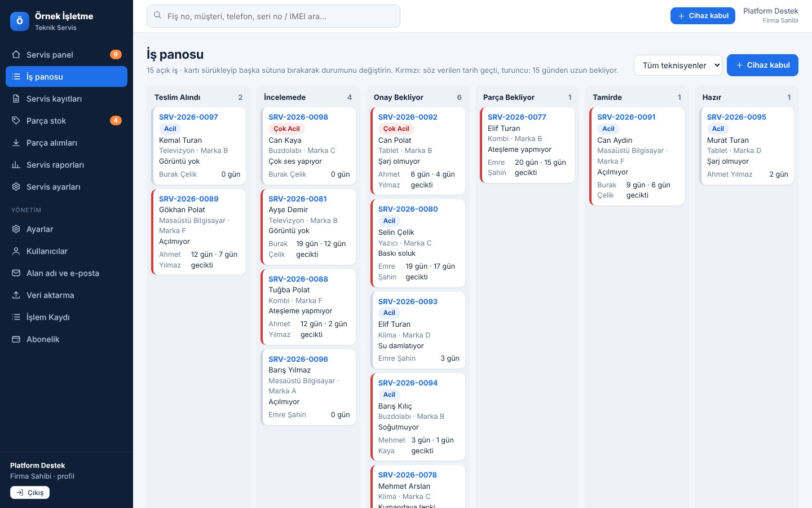The height and width of the screenshot is (508, 812).
Task: Open the Tüm teknisyenler dropdown
Action: [x=678, y=65]
